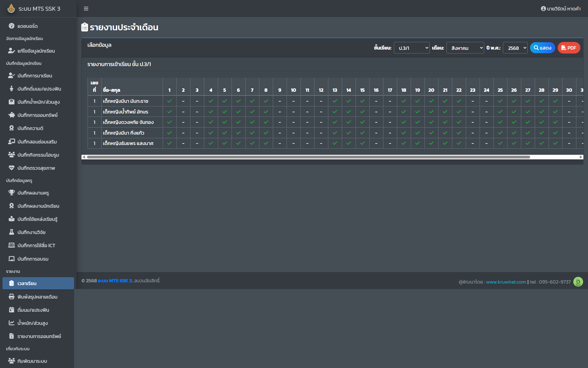
Task: Open the edit student data menu item
Action: (36, 51)
